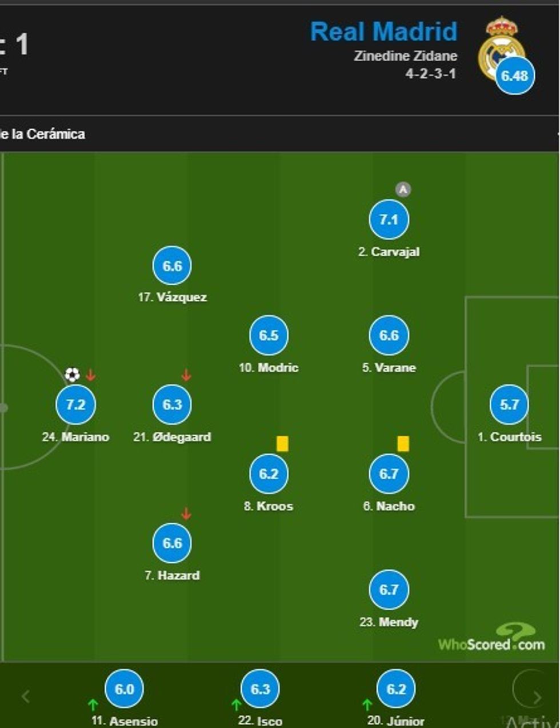Click the Mendy player name label
The image size is (560, 728).
[x=389, y=622]
